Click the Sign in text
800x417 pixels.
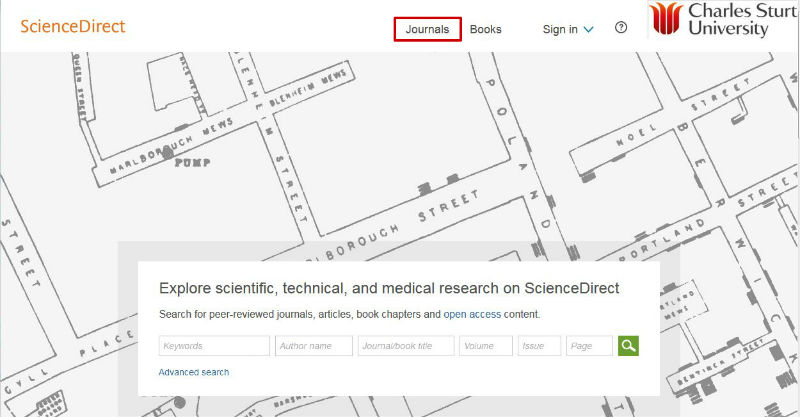click(560, 30)
